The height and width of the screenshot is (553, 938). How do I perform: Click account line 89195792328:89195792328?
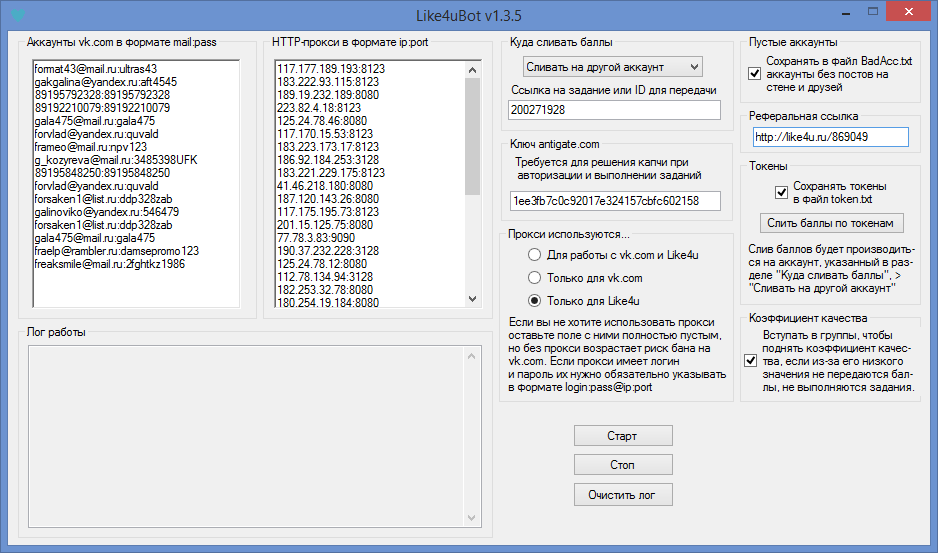(x=102, y=95)
